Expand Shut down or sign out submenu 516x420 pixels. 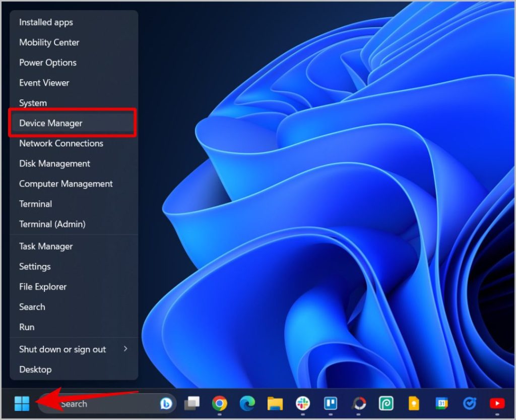(x=74, y=349)
